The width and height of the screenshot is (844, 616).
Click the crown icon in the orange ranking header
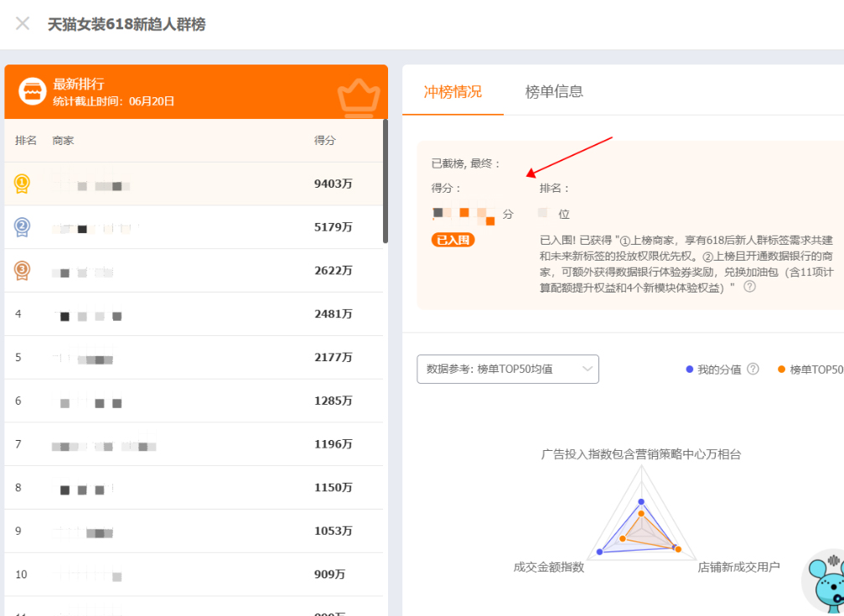coord(359,96)
